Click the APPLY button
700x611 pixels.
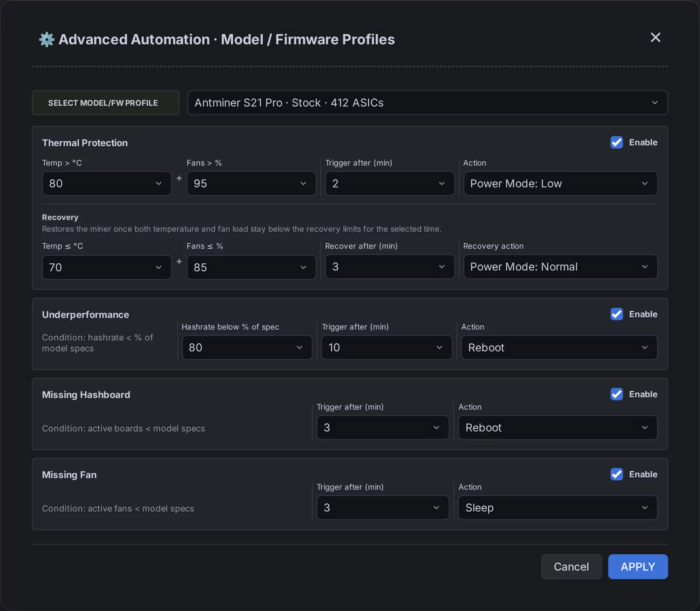[638, 567]
